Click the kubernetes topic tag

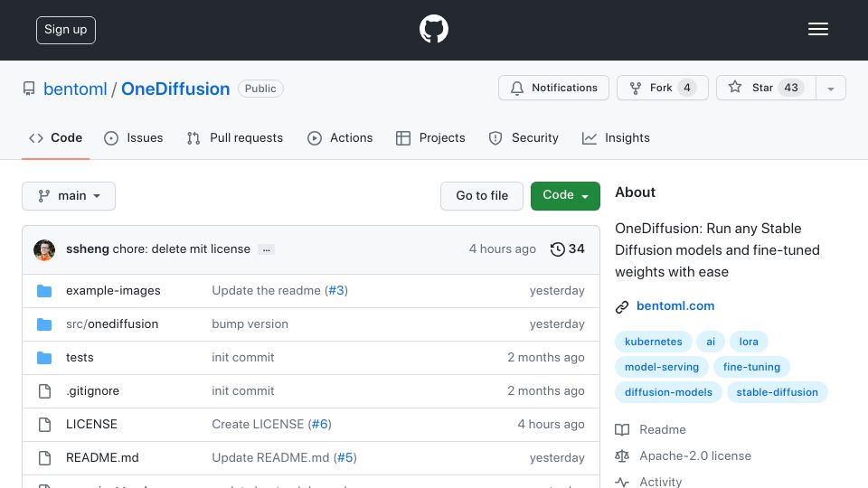tap(653, 342)
